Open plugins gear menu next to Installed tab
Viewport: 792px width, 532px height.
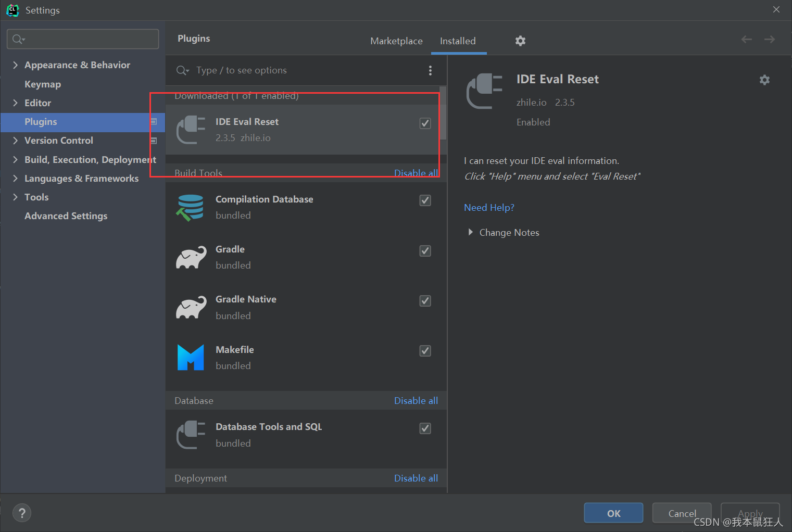point(520,41)
